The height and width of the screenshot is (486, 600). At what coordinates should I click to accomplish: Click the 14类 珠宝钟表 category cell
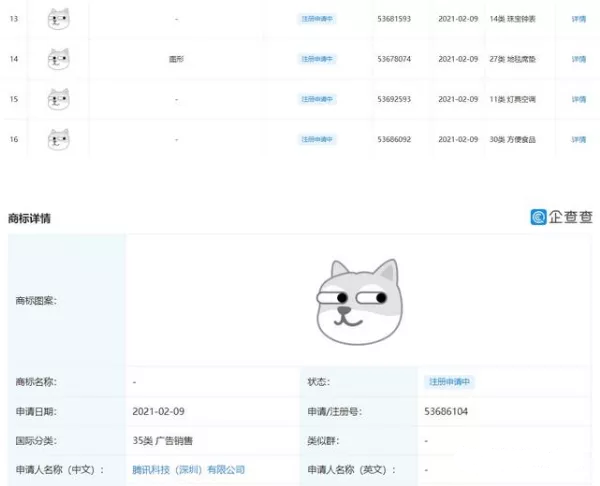point(513,19)
